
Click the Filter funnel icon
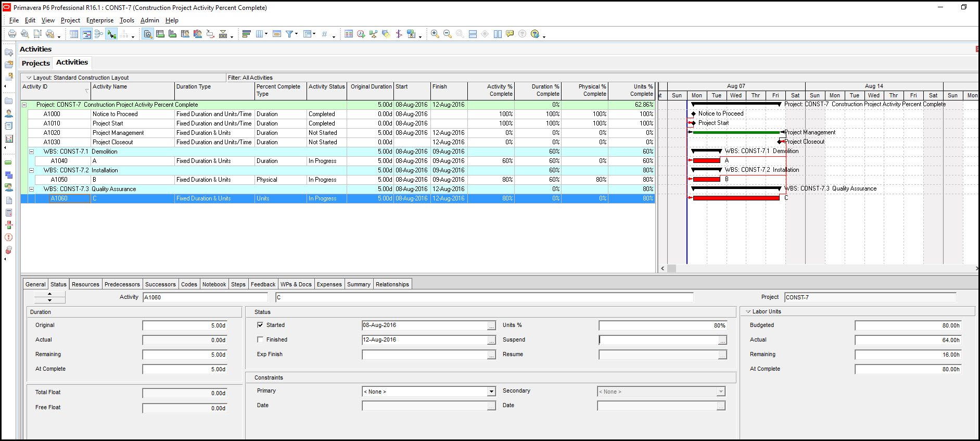pyautogui.click(x=289, y=34)
